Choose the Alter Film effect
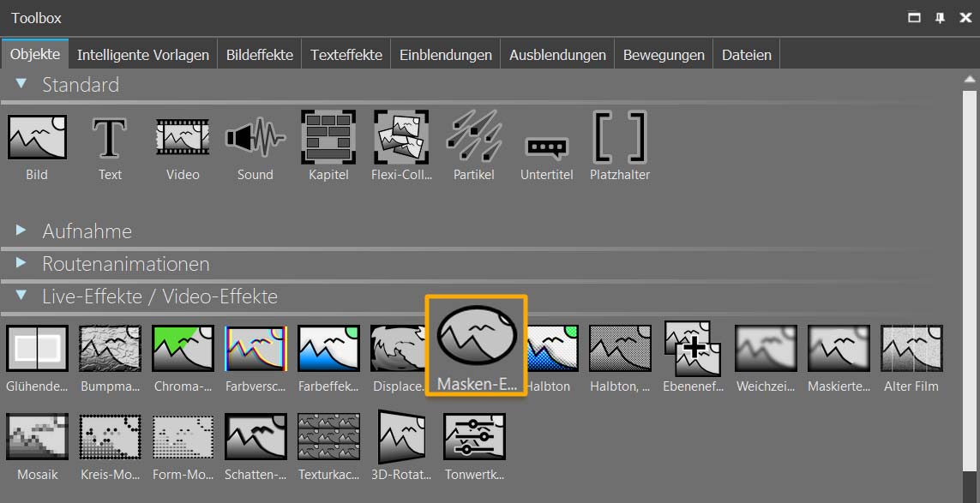This screenshot has height=503, width=980. pos(911,348)
